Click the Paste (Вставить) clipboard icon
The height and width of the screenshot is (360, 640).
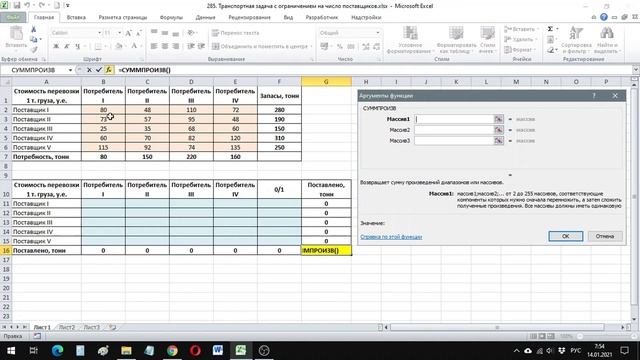pos(16,34)
